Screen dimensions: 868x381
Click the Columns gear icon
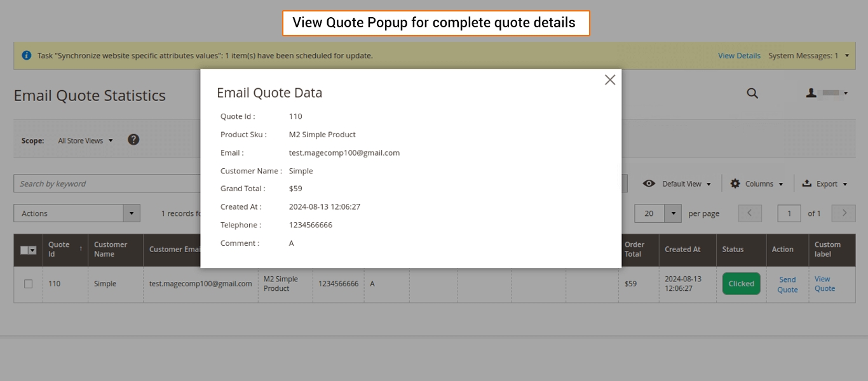[735, 184]
